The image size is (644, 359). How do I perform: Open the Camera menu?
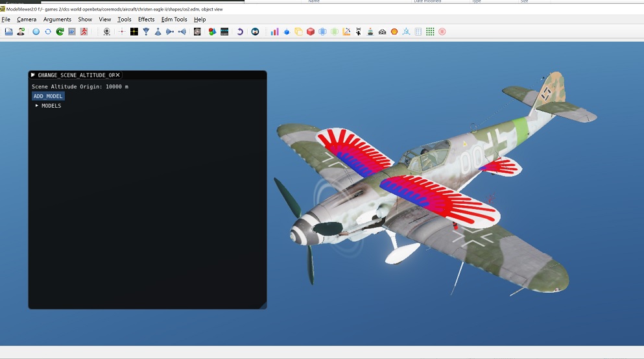(x=27, y=19)
